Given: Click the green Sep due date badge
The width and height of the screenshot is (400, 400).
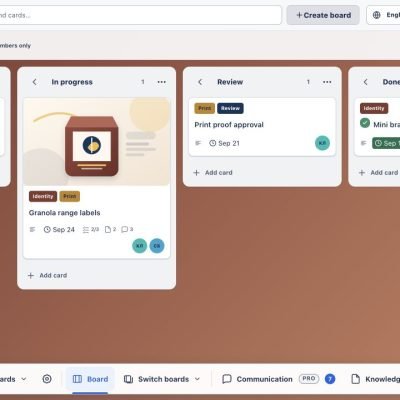Looking at the screenshot, I should click(386, 143).
